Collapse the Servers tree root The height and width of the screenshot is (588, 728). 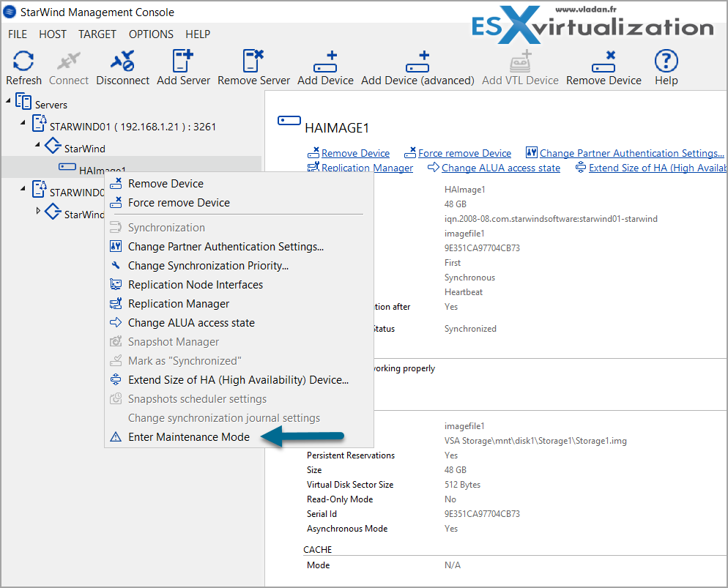(8, 100)
